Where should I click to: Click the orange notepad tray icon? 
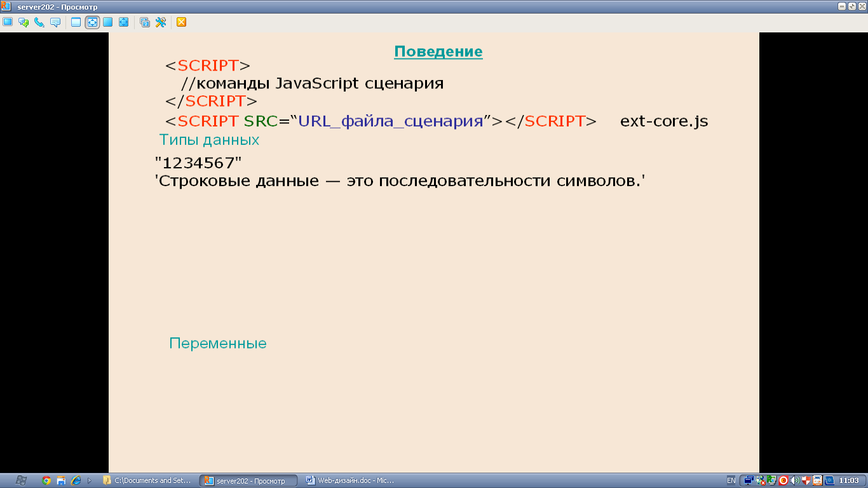[818, 480]
